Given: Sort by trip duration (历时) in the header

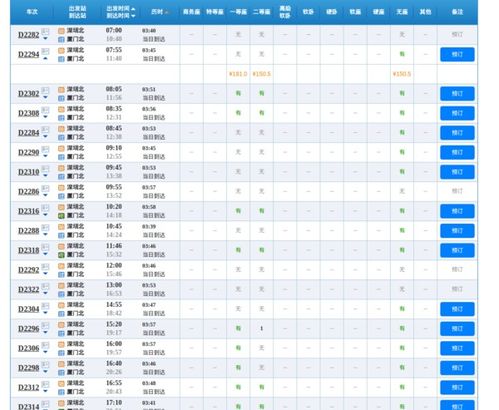Looking at the screenshot, I should 160,12.
